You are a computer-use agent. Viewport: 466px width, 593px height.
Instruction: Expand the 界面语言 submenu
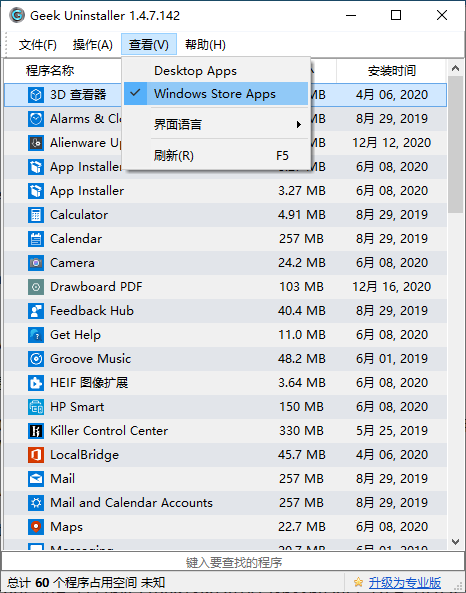216,124
